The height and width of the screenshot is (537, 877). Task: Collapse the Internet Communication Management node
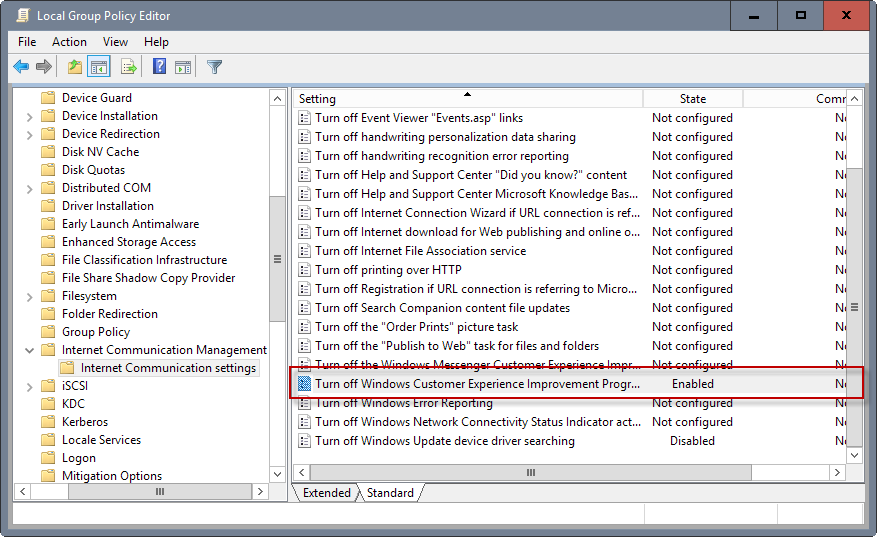(x=30, y=350)
